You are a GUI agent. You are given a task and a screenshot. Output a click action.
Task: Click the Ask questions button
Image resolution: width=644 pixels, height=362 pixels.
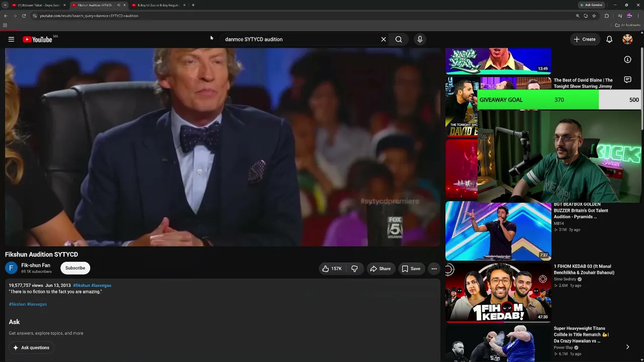coord(31,347)
